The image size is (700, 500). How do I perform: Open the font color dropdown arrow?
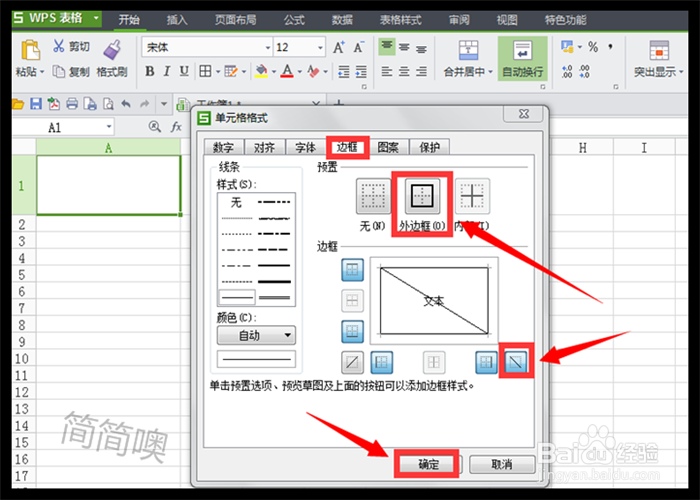tap(300, 71)
